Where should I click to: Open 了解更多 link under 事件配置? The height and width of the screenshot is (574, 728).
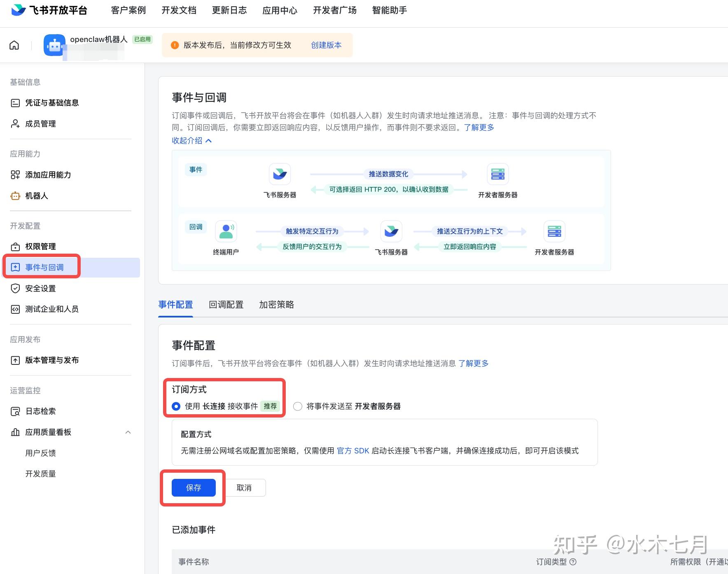click(474, 364)
